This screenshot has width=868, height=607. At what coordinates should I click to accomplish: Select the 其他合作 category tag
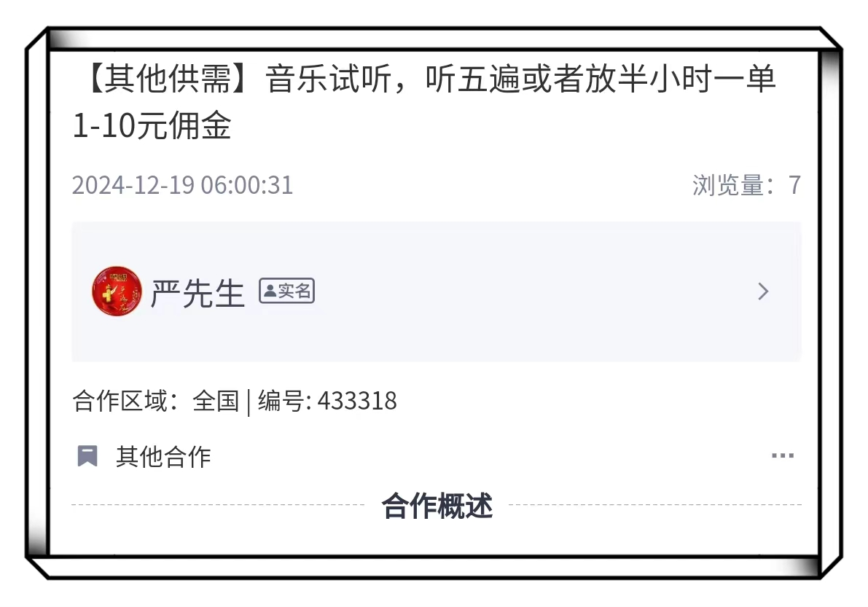pyautogui.click(x=163, y=457)
